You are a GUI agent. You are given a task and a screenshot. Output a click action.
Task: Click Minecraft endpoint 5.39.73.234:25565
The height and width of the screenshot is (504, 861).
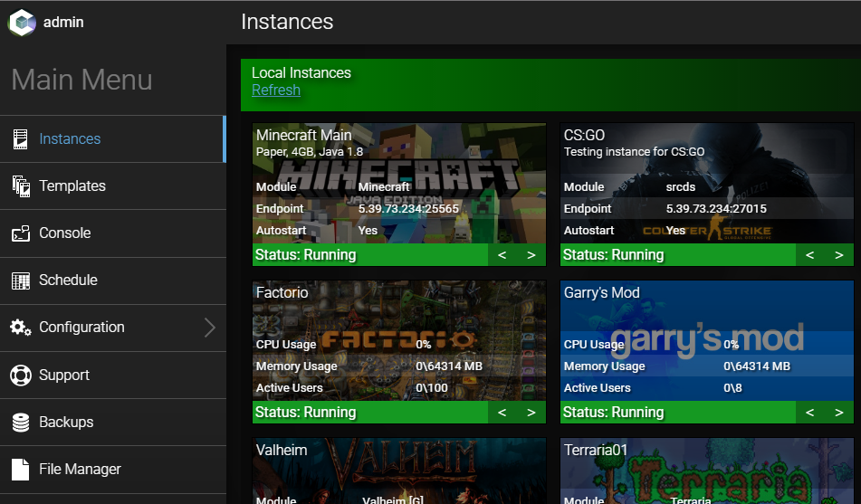coord(408,209)
